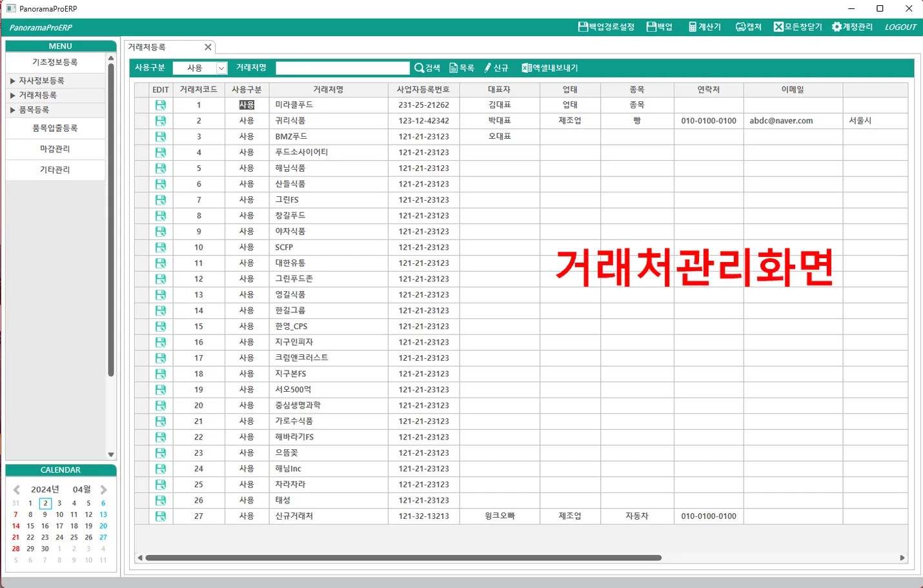923x588 pixels.
Task: Open 기타관리 in the menu
Action: pyautogui.click(x=56, y=170)
